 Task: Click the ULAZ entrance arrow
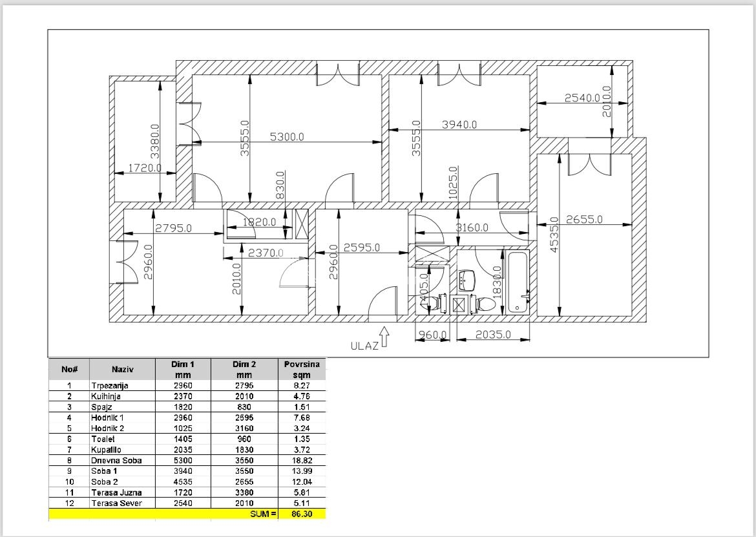coord(384,339)
